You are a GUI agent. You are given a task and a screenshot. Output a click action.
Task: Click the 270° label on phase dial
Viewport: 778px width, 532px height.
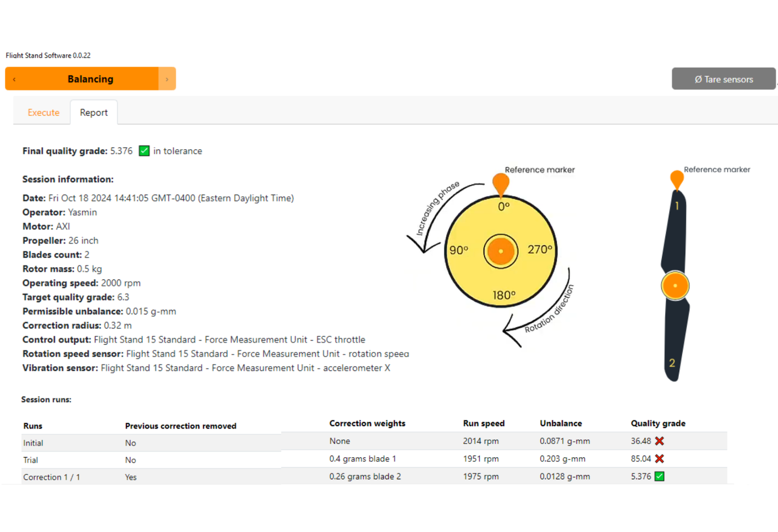[539, 250]
